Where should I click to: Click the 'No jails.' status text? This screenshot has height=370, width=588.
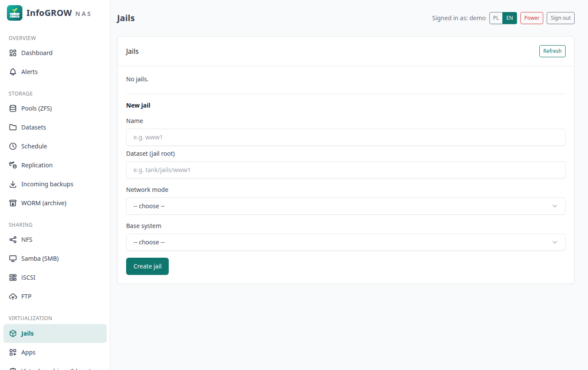[x=137, y=79]
